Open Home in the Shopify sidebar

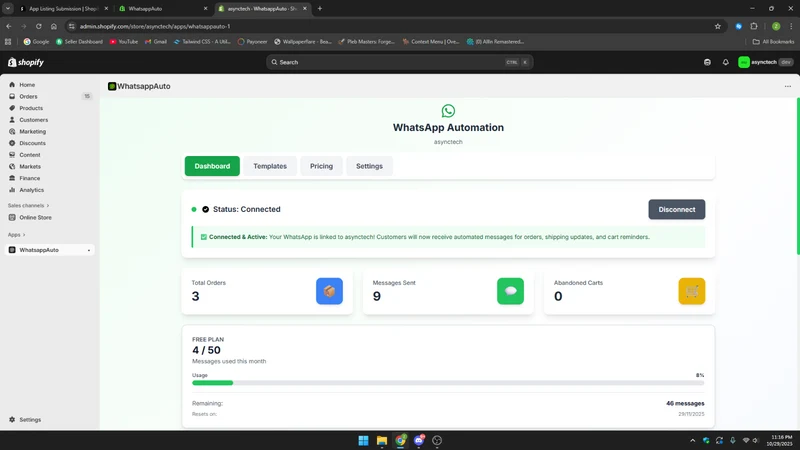point(27,85)
